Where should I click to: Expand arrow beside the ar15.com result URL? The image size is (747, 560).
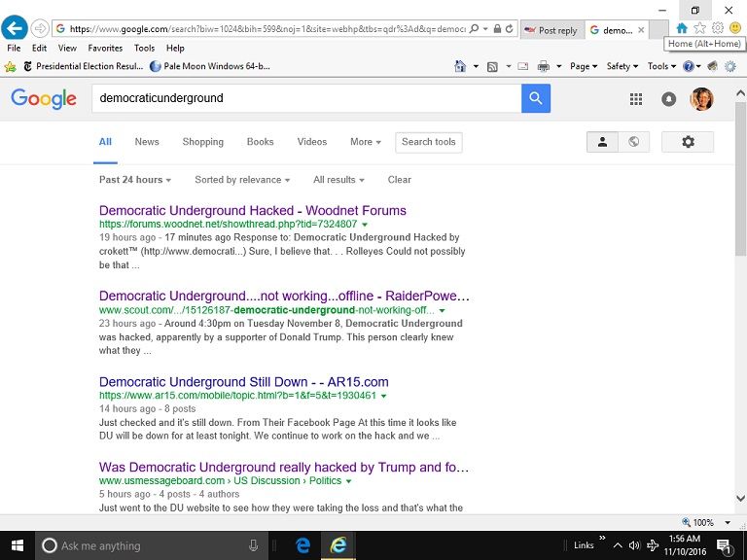[x=384, y=397]
